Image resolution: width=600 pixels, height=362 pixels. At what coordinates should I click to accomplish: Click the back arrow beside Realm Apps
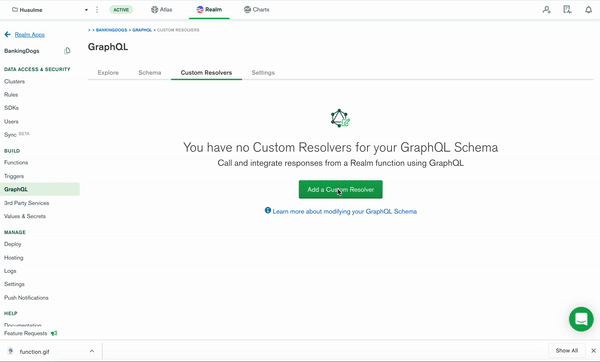pyautogui.click(x=7, y=34)
